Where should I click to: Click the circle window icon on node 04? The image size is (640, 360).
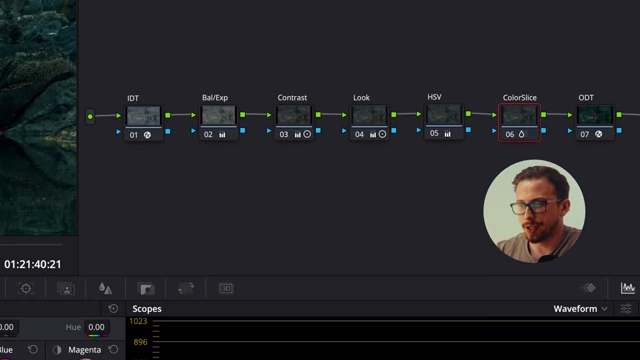tap(382, 134)
